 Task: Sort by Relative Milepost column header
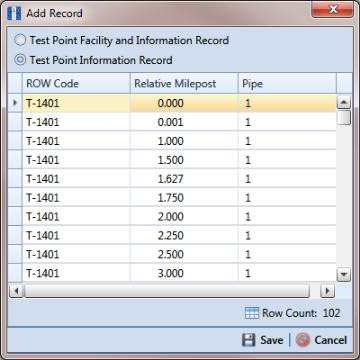pos(184,83)
